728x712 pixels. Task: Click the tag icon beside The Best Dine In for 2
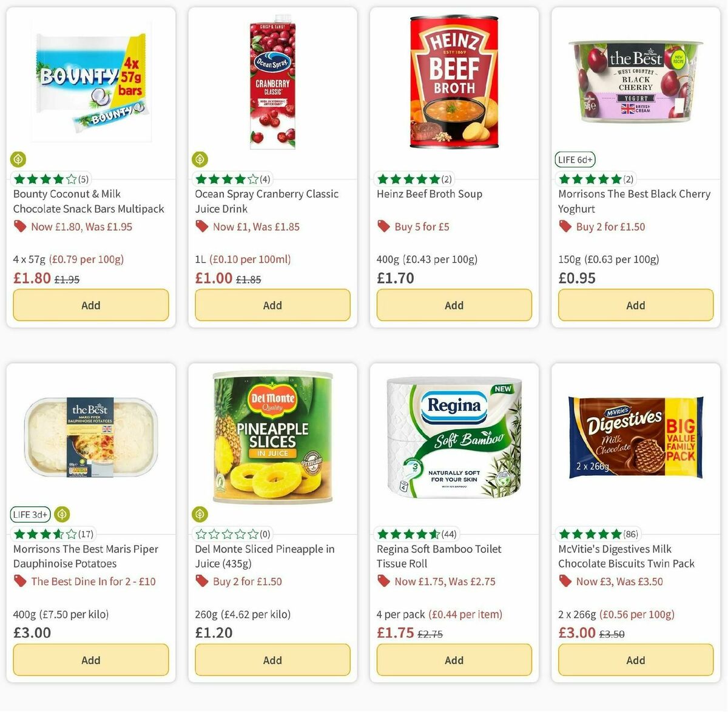20,581
